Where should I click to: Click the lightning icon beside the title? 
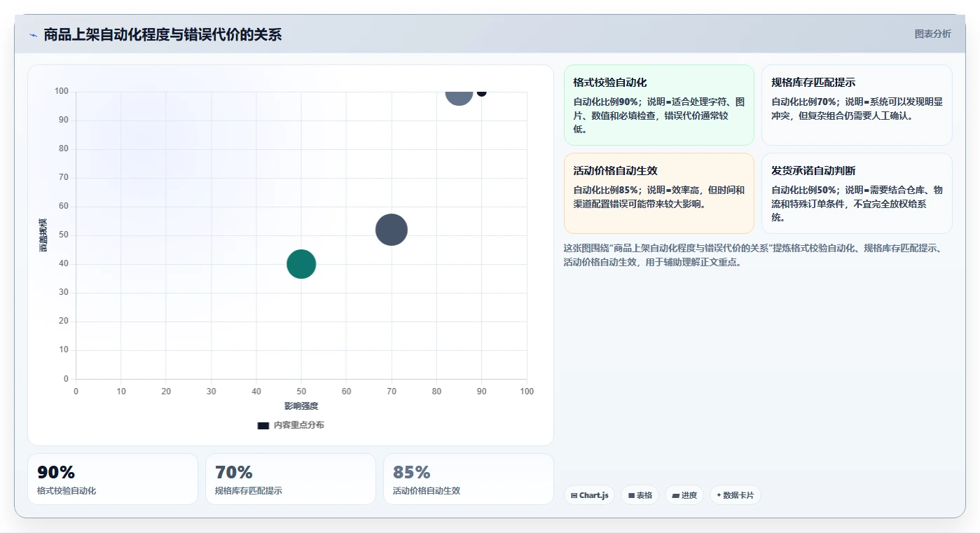pyautogui.click(x=33, y=35)
